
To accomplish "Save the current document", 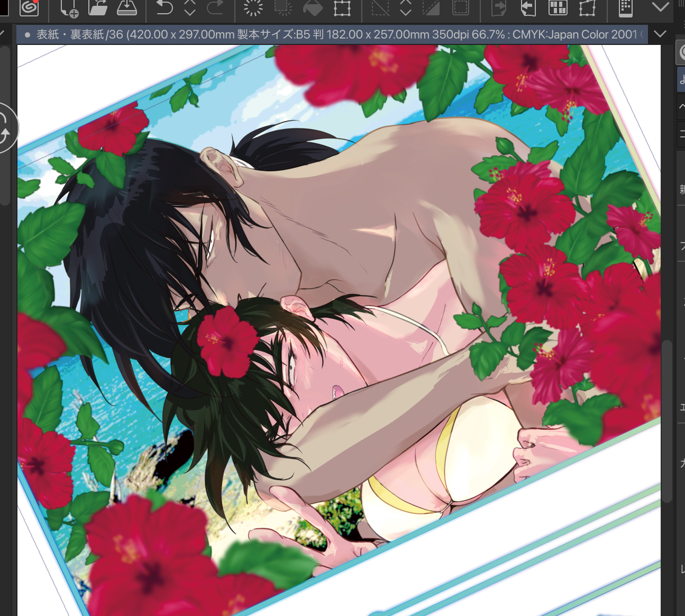I will click(x=127, y=7).
